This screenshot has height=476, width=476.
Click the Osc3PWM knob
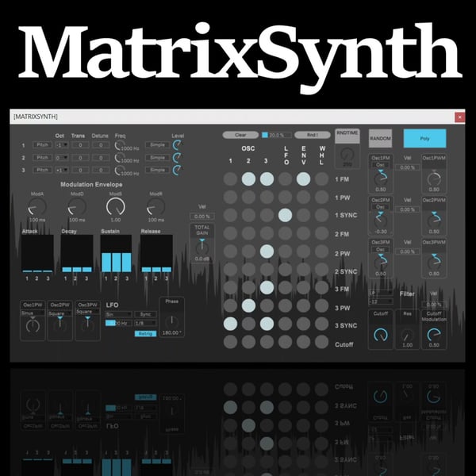(434, 263)
